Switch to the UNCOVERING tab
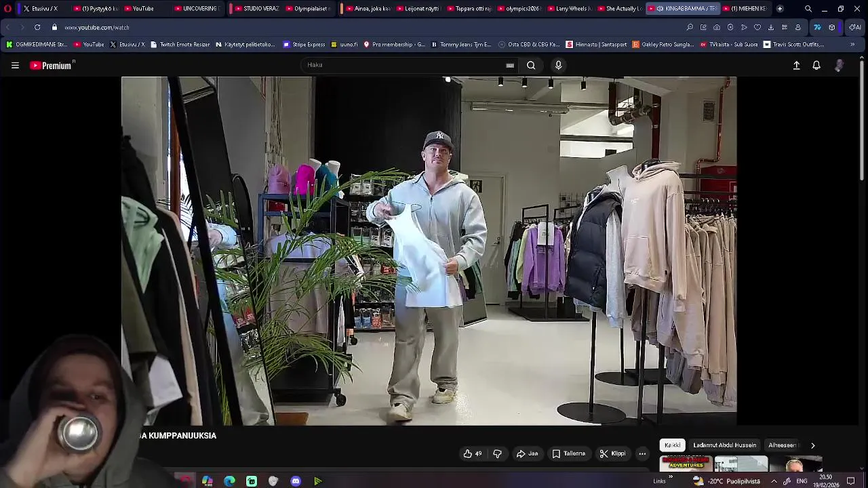The image size is (868, 488). (197, 8)
